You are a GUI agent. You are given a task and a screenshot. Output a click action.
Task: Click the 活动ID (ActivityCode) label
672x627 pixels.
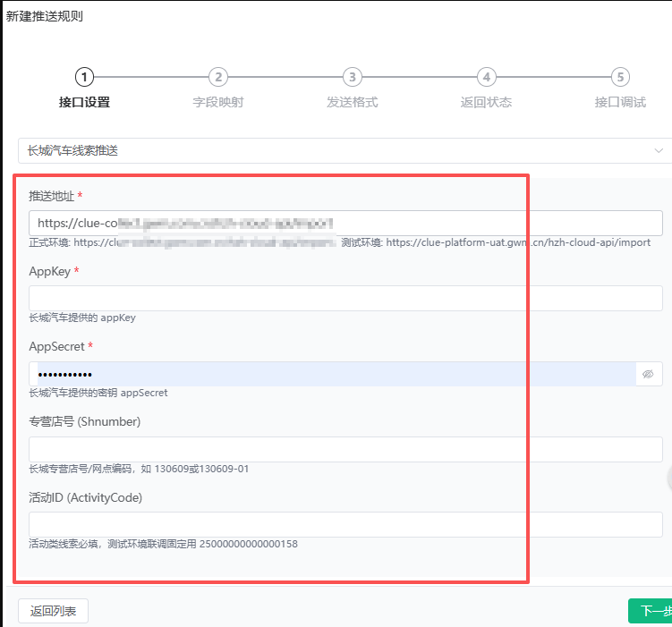point(85,497)
